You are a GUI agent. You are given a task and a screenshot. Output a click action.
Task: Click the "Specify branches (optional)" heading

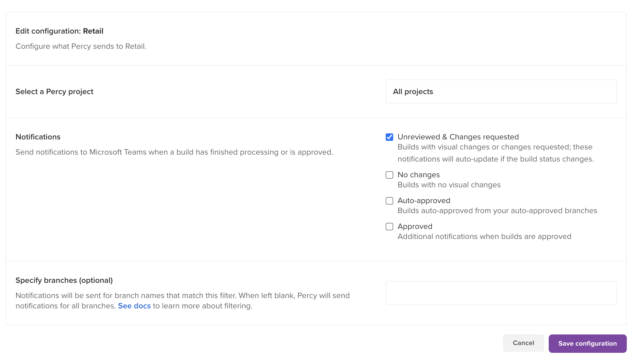tap(64, 280)
